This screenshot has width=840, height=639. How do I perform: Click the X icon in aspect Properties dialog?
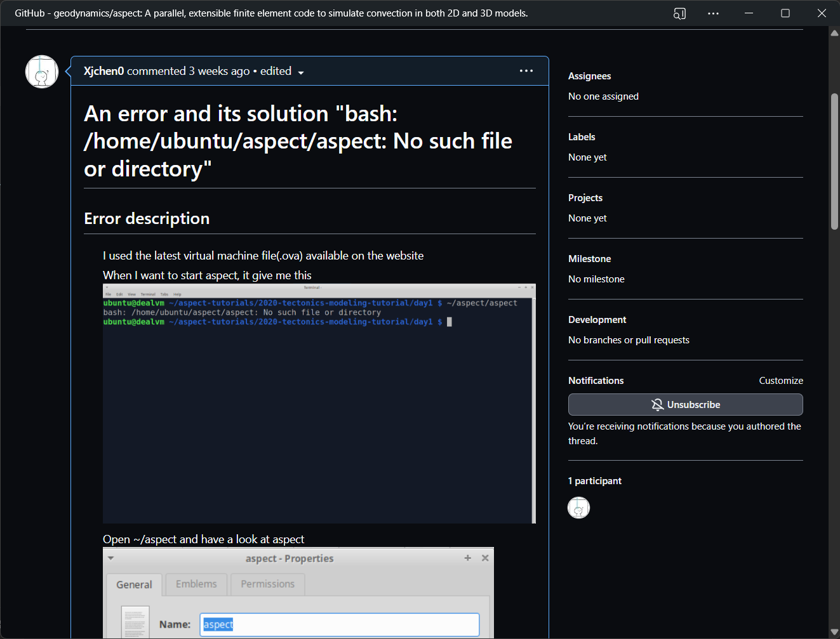pos(485,558)
